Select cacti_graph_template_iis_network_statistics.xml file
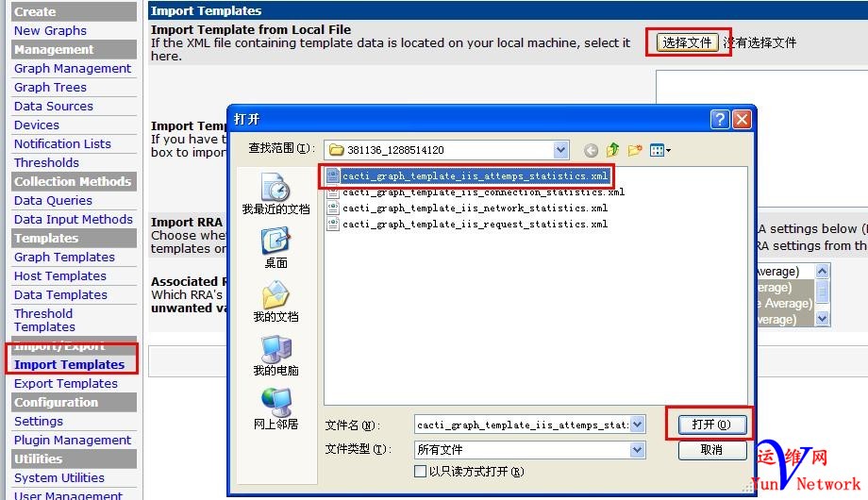Viewport: 868px width, 500px height. (x=475, y=208)
